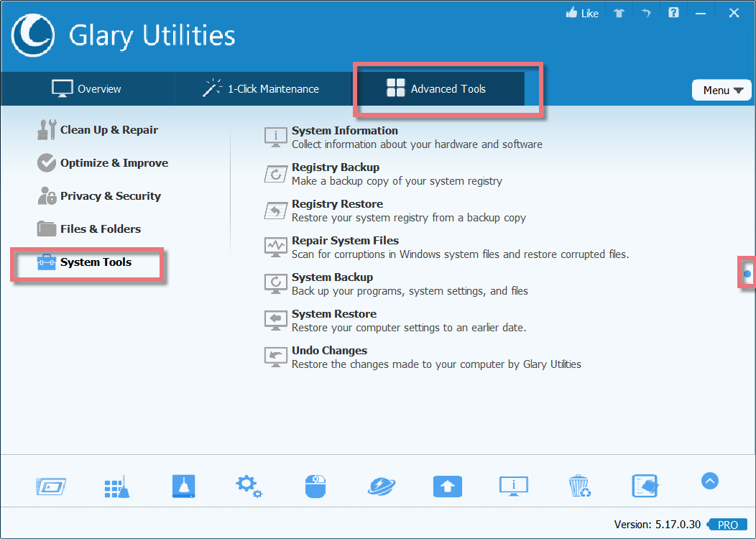Image resolution: width=756 pixels, height=539 pixels.
Task: Open the skins/theme shirt icon in title bar
Action: (619, 12)
